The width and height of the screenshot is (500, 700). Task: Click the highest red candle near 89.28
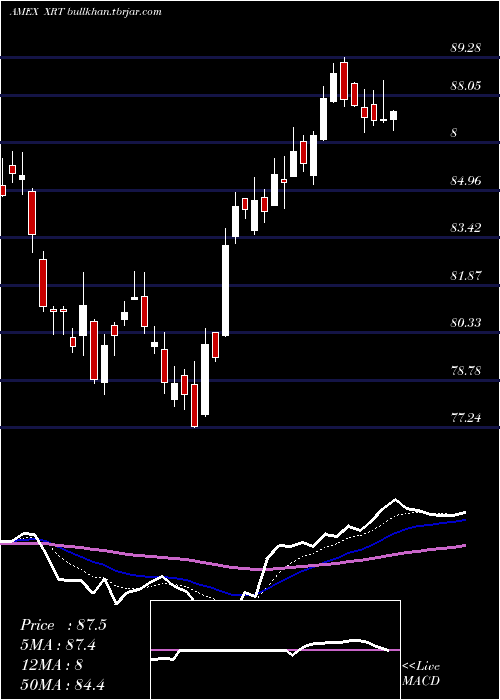[344, 81]
